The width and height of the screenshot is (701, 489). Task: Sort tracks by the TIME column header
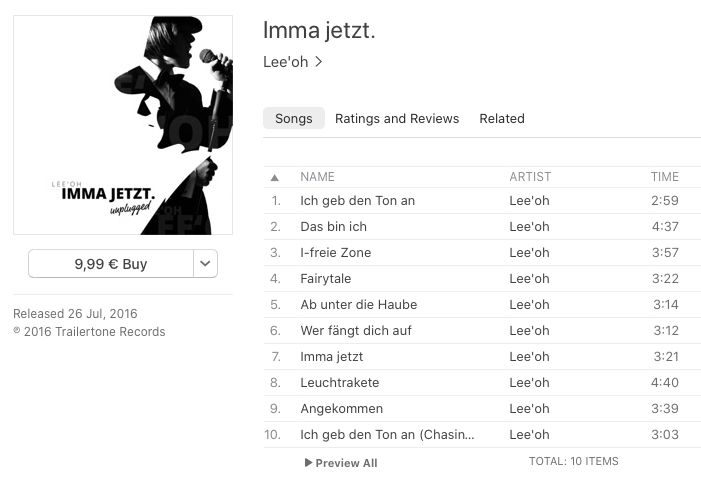pyautogui.click(x=664, y=177)
